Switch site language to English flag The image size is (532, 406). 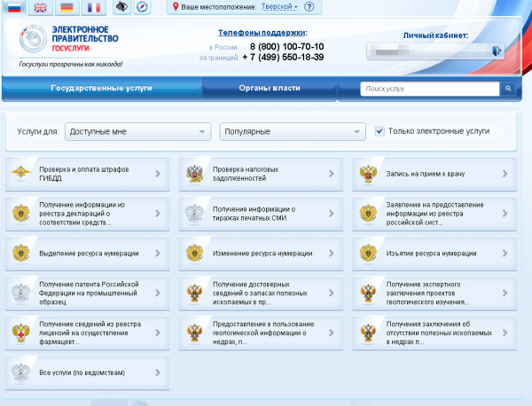pos(41,7)
